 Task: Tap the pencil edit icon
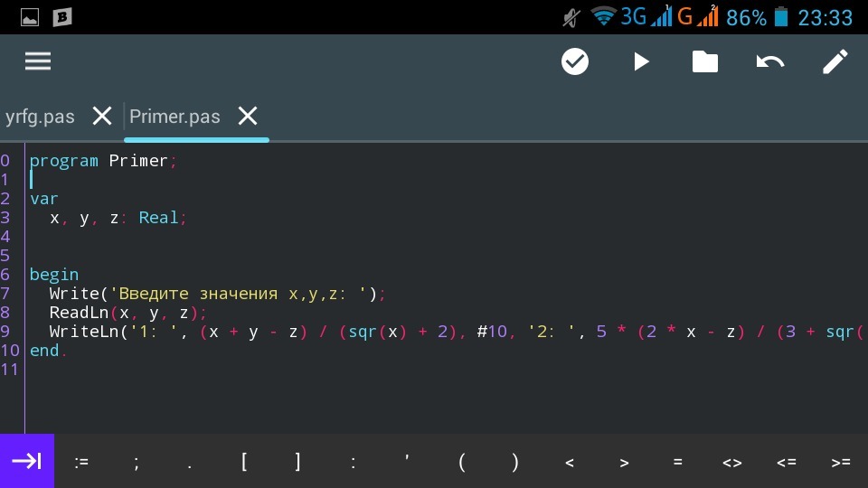[x=835, y=61]
